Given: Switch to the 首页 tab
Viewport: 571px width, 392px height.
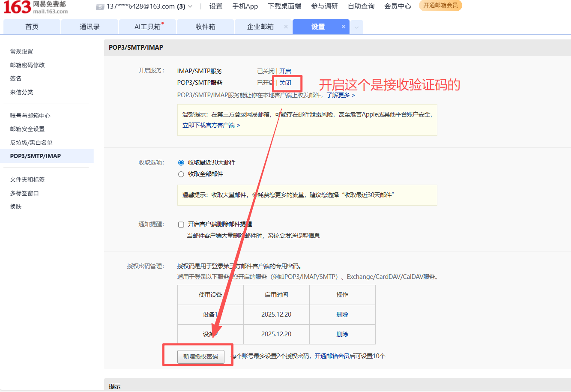Looking at the screenshot, I should coord(32,27).
